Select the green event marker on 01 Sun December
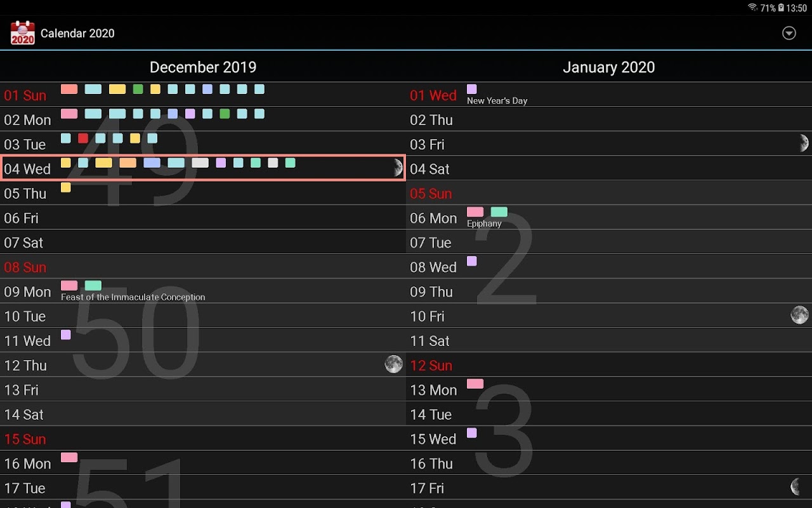 138,89
